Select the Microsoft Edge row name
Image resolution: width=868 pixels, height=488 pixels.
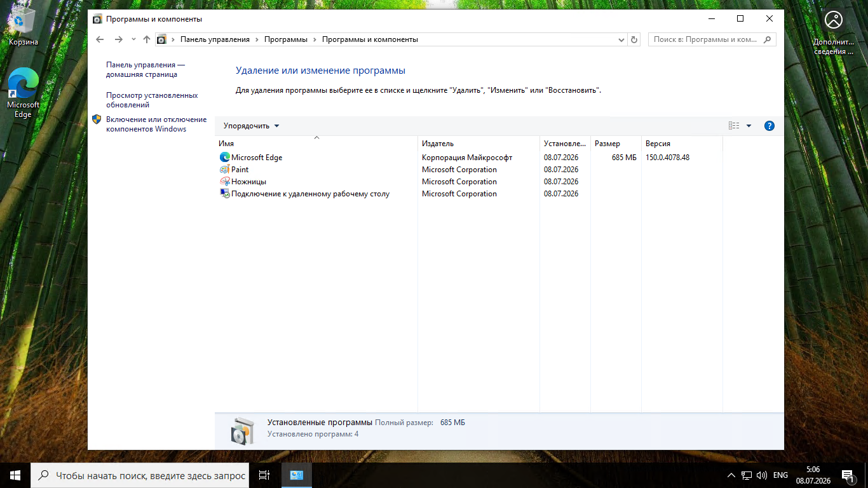pyautogui.click(x=257, y=158)
